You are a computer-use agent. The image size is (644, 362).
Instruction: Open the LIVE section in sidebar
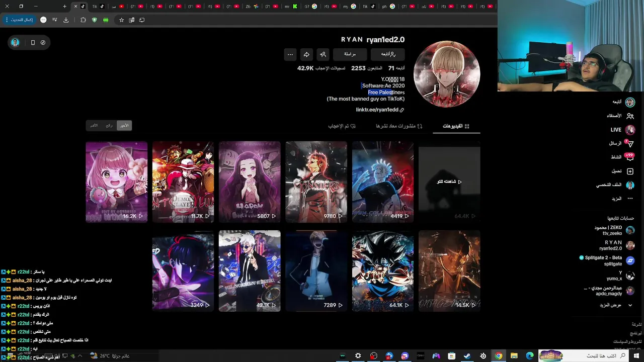(622, 130)
